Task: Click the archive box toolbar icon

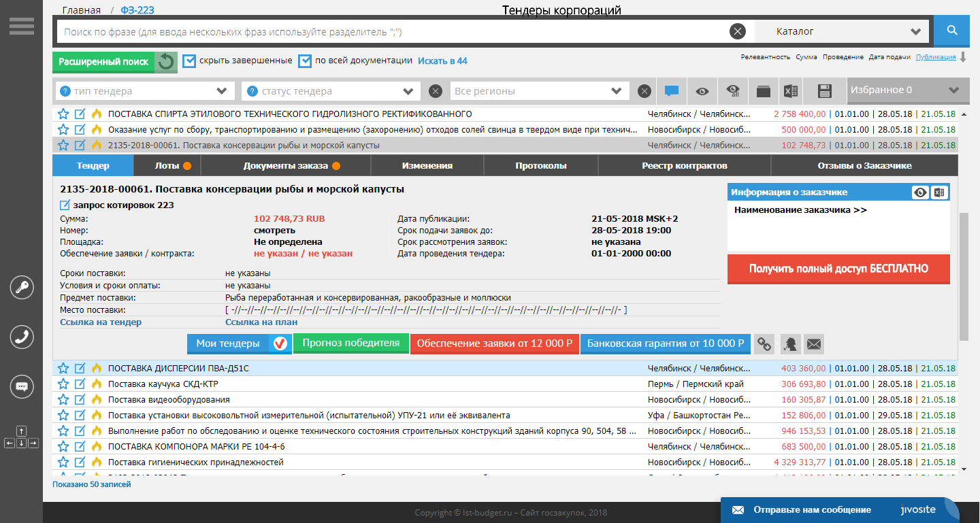Action: [x=763, y=91]
